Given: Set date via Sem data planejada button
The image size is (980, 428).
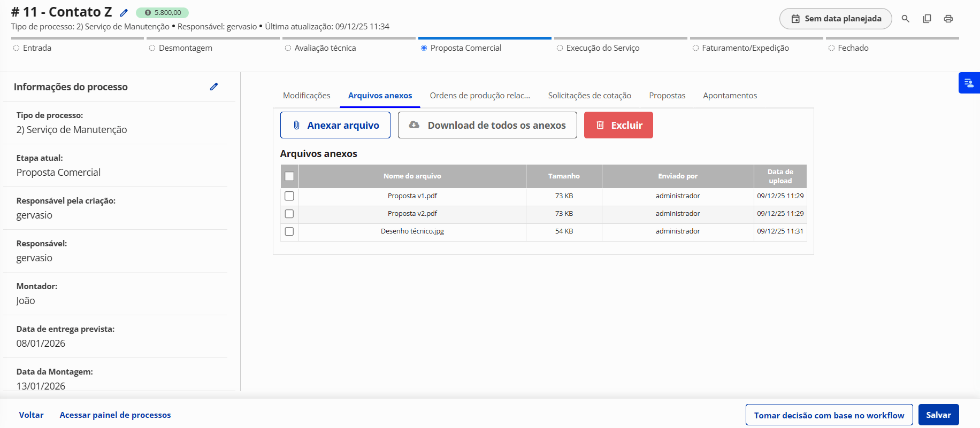Looking at the screenshot, I should (x=835, y=19).
